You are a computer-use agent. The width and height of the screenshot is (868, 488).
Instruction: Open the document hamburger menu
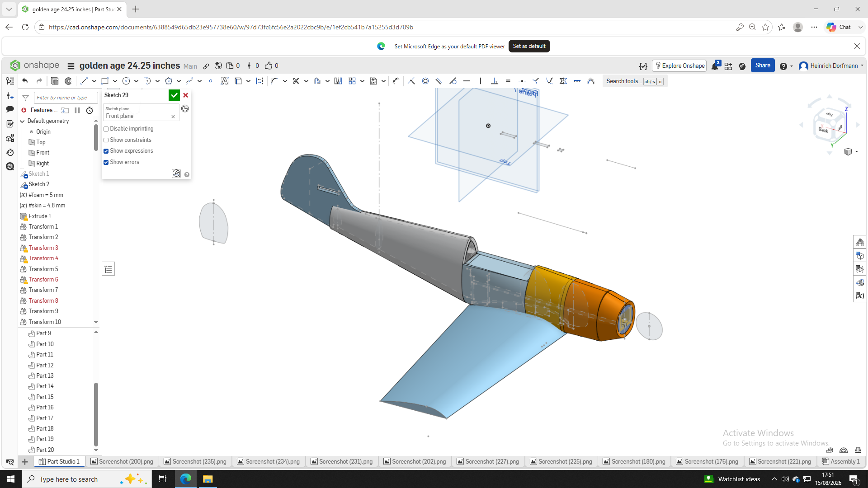pyautogui.click(x=71, y=66)
